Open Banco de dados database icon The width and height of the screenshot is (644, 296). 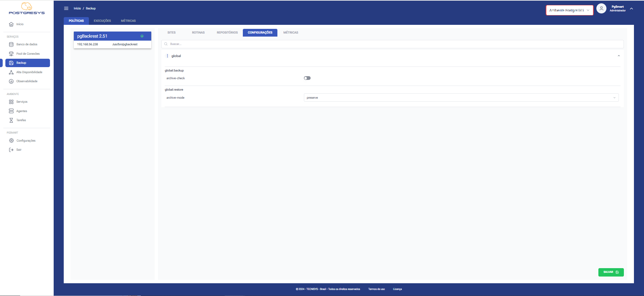pos(11,44)
